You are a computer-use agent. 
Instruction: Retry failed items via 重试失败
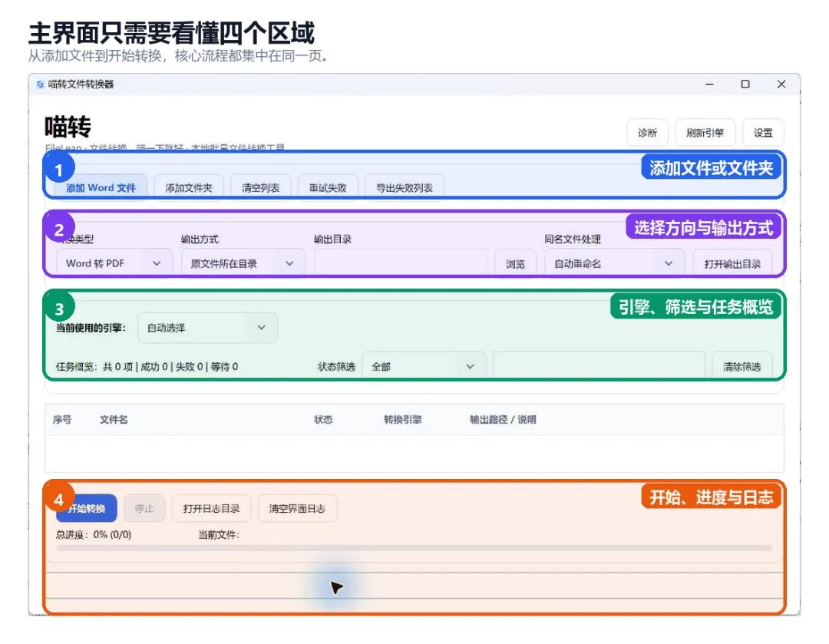click(x=328, y=188)
